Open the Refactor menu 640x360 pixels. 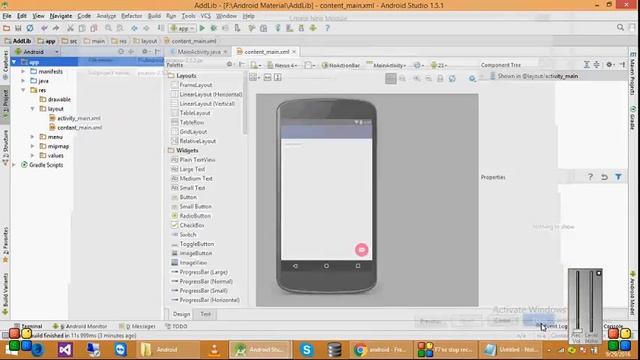(x=131, y=16)
